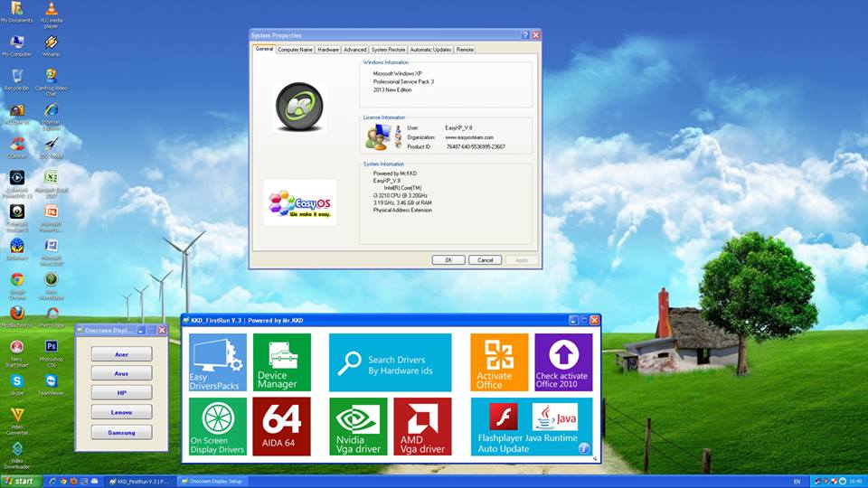Open Microsoft Excel 2007 desktop icon
Viewport: 868px width, 488px height.
pos(51,184)
